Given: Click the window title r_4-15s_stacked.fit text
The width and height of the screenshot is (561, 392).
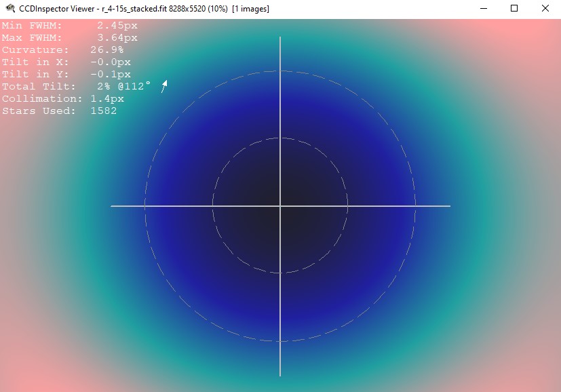Looking at the screenshot, I should (134, 9).
